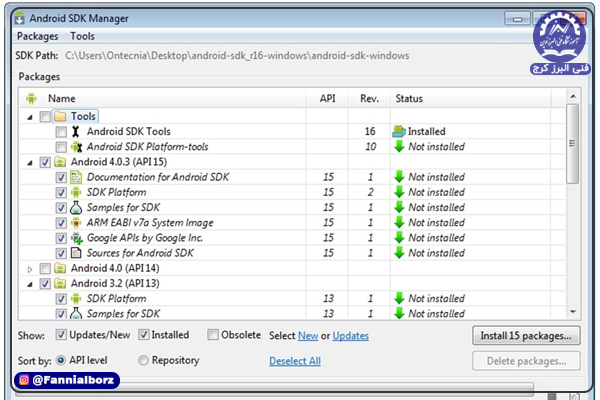Viewport: 600px width, 400px height.
Task: Click the Documentation for Android SDK icon
Action: tap(76, 177)
